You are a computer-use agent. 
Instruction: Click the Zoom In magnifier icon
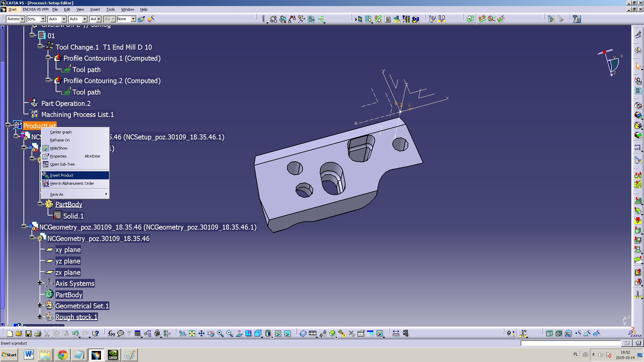tap(220, 334)
